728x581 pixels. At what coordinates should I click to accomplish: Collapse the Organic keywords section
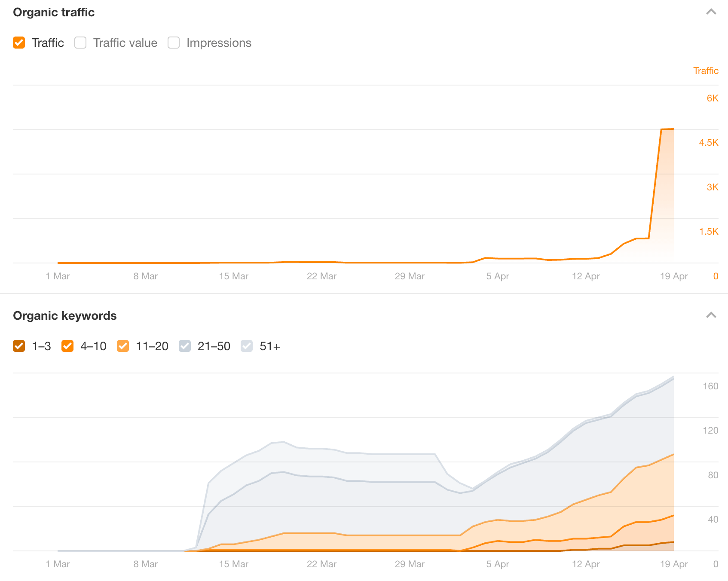coord(711,315)
